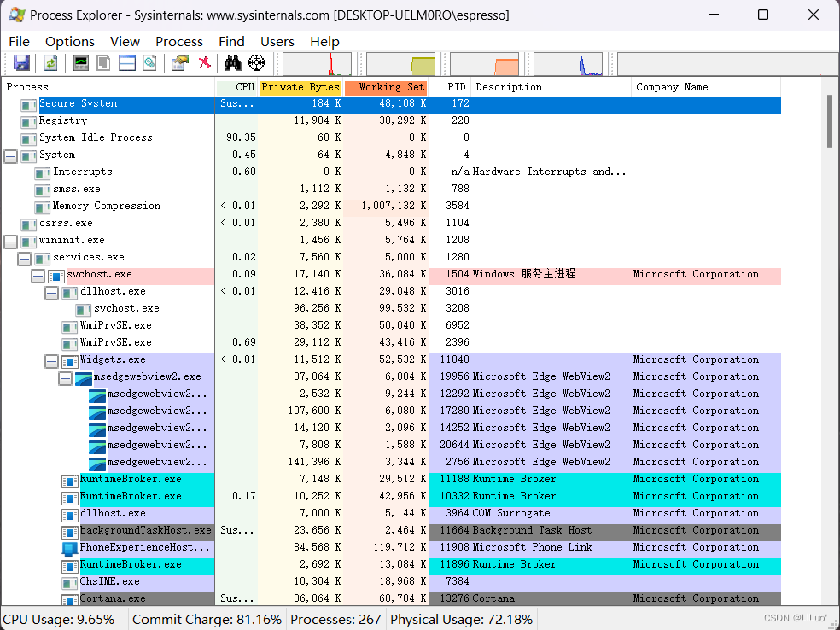Sort by the Process column header
The height and width of the screenshot is (630, 840).
pyautogui.click(x=108, y=87)
